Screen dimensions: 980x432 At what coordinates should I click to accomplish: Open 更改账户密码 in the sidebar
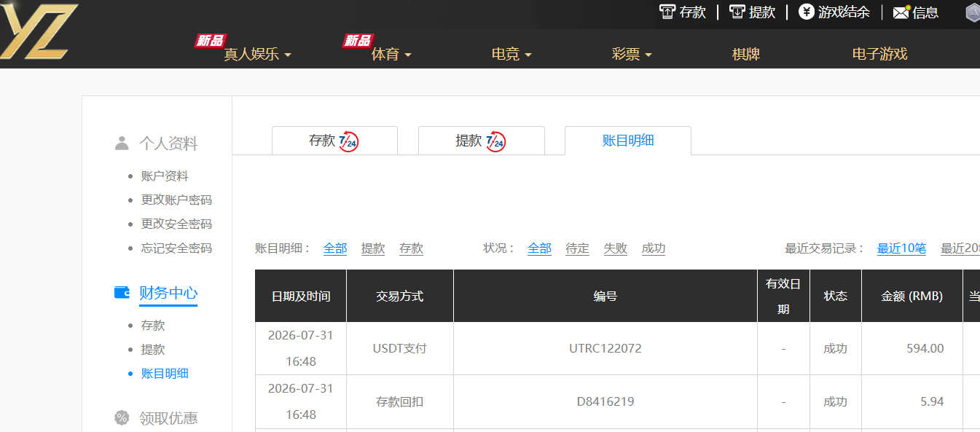point(176,200)
